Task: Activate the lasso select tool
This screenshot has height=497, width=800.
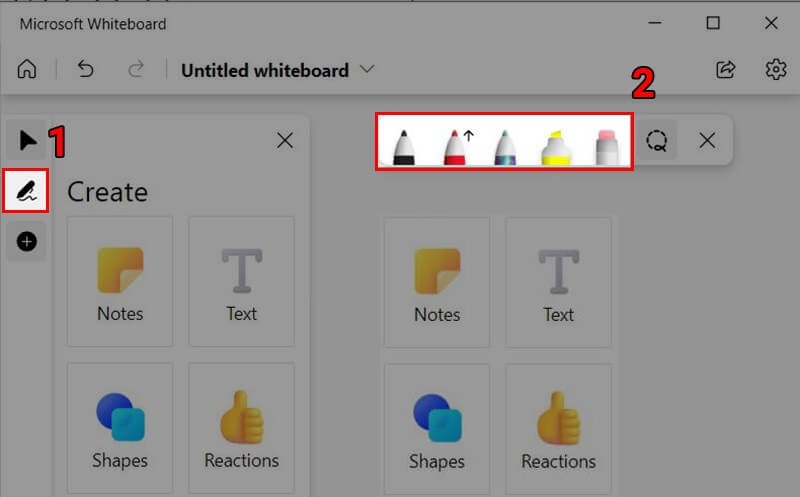Action: [657, 140]
